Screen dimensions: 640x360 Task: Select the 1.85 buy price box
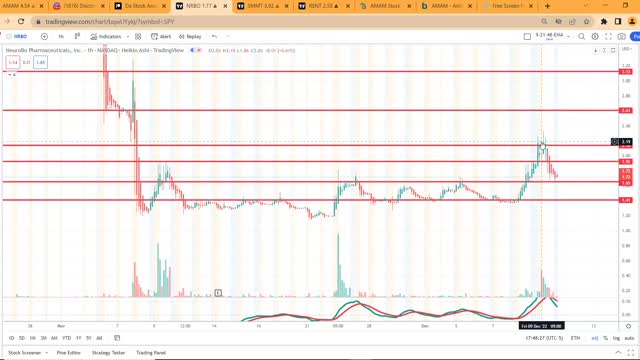(40, 62)
